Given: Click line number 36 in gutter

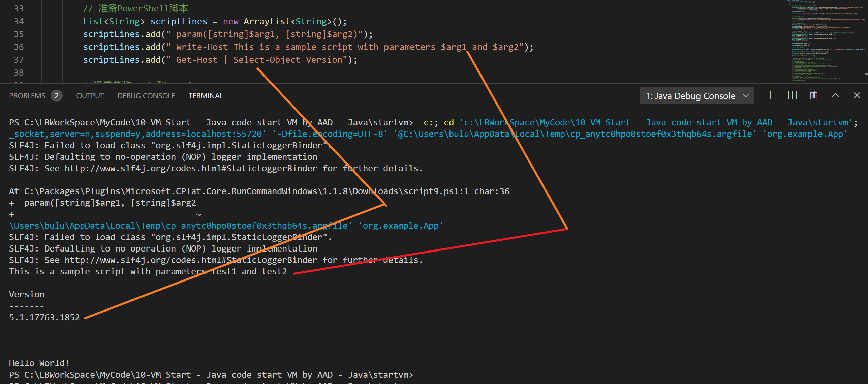Looking at the screenshot, I should (x=19, y=47).
